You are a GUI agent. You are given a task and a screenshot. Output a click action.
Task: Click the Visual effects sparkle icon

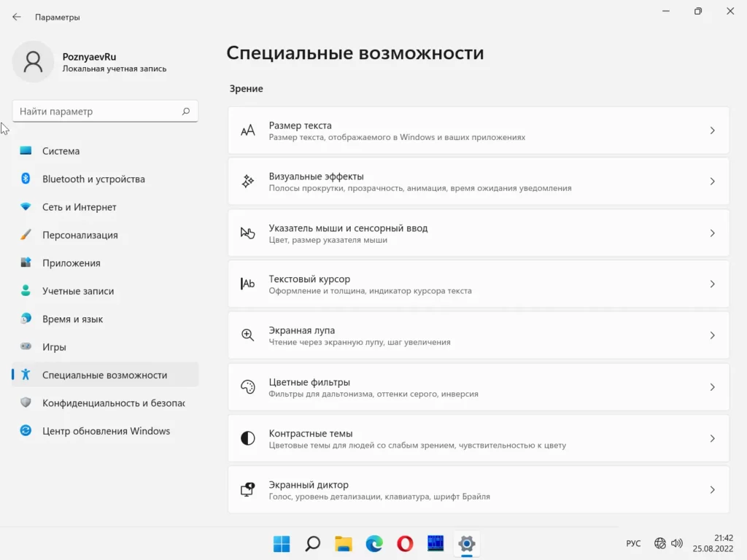coord(248,182)
